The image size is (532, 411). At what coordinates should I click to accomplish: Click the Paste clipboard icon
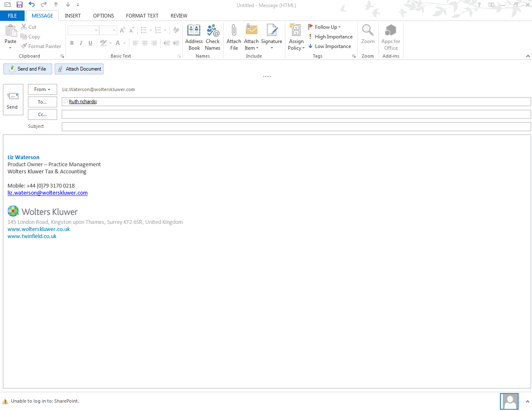(10, 33)
